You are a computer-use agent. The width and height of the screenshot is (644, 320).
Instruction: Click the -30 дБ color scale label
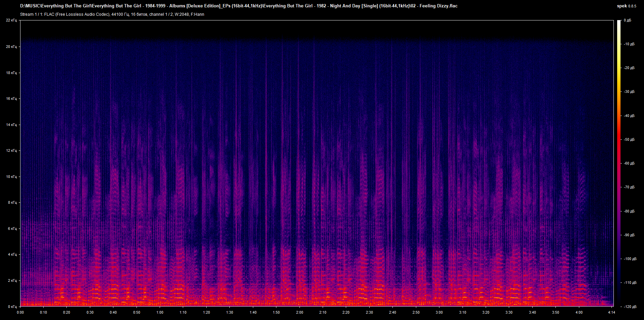[x=629, y=91]
